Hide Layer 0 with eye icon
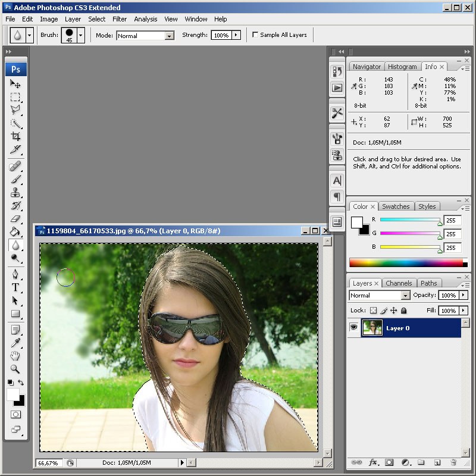 pos(353,327)
